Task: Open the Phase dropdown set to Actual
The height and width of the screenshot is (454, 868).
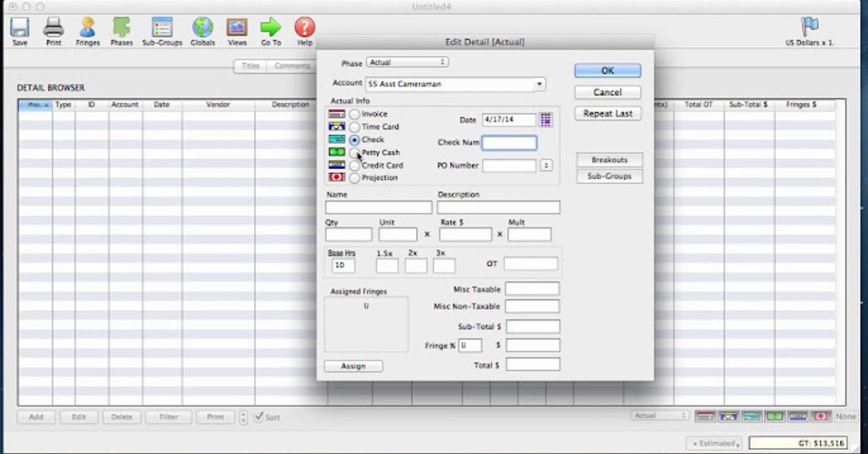Action: pos(407,63)
